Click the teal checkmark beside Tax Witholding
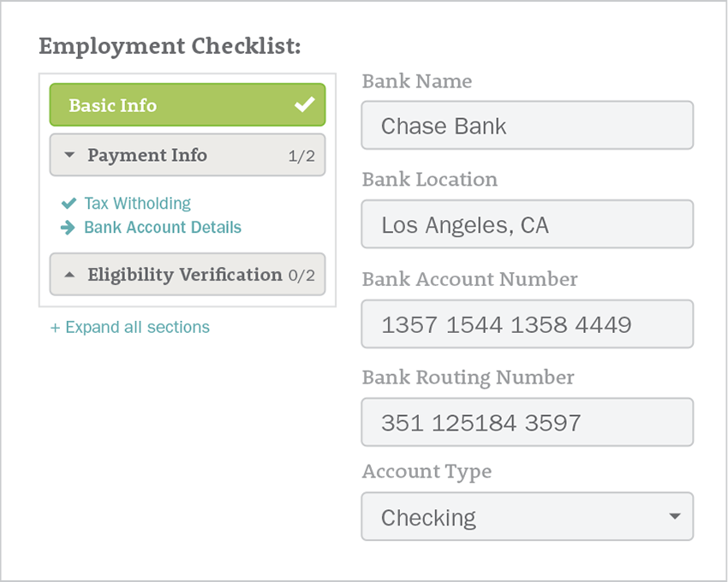Viewport: 728px width, 582px height. pos(69,204)
